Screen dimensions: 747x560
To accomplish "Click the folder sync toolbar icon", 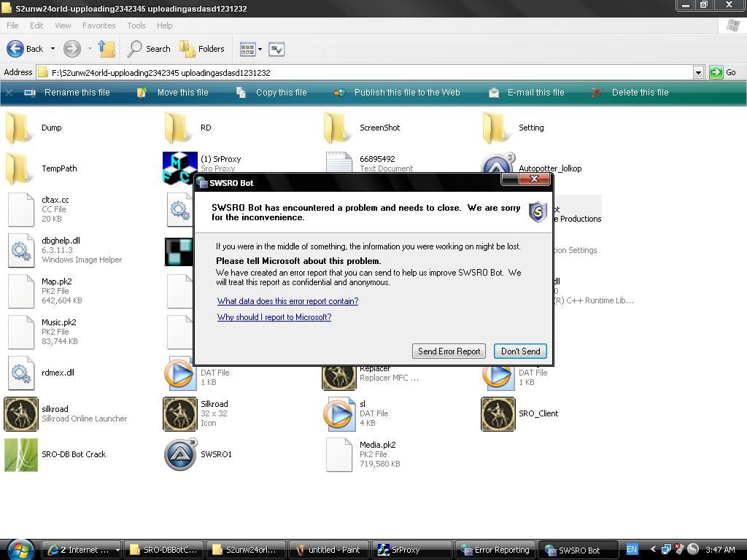I will [276, 49].
